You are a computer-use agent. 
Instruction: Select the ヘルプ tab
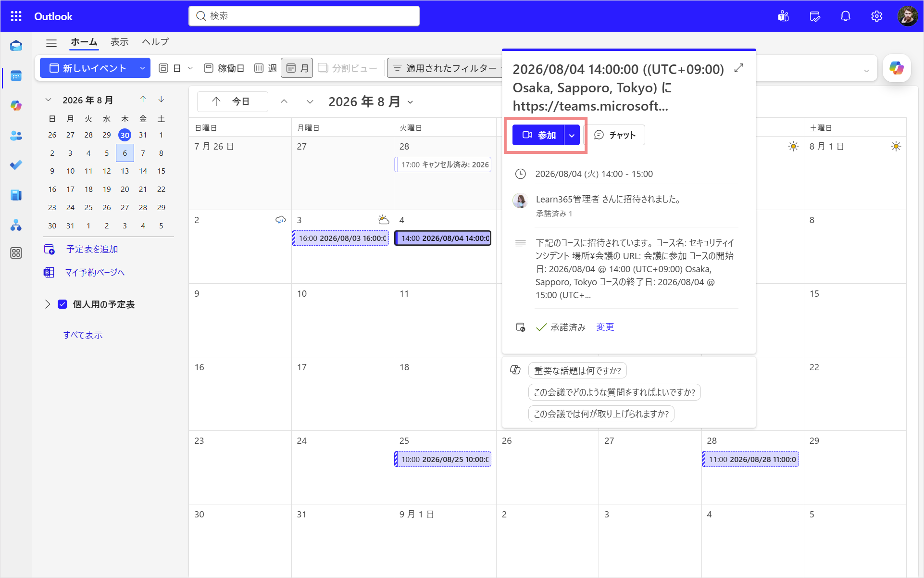pos(155,42)
